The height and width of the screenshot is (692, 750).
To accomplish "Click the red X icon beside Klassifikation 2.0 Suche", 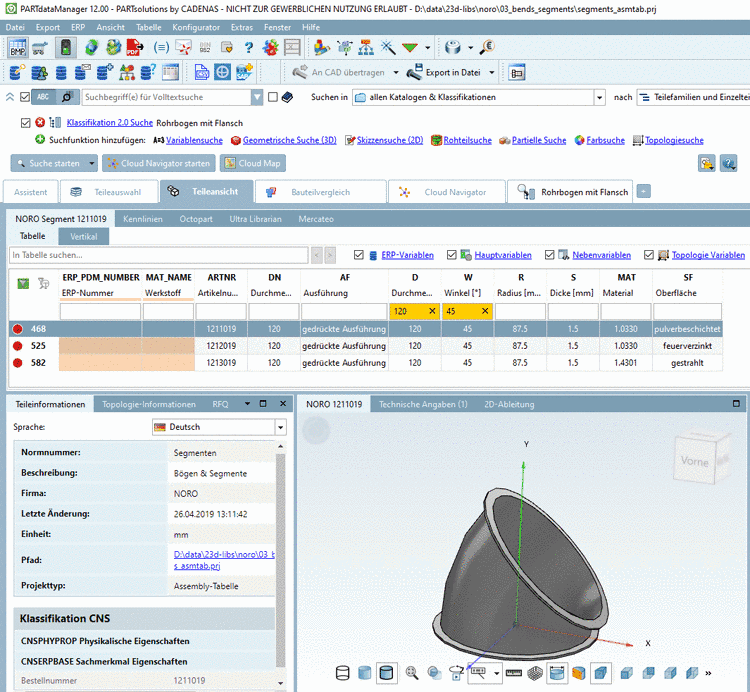I will tap(40, 123).
